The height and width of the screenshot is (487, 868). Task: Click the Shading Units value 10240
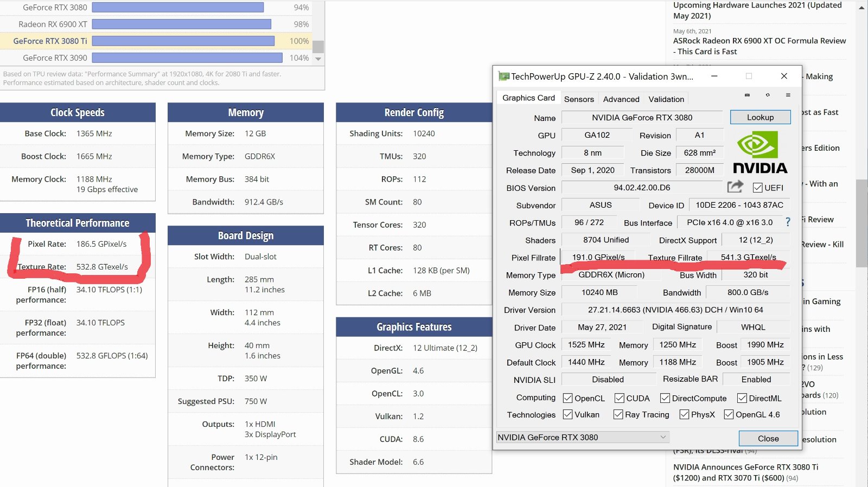(x=424, y=133)
